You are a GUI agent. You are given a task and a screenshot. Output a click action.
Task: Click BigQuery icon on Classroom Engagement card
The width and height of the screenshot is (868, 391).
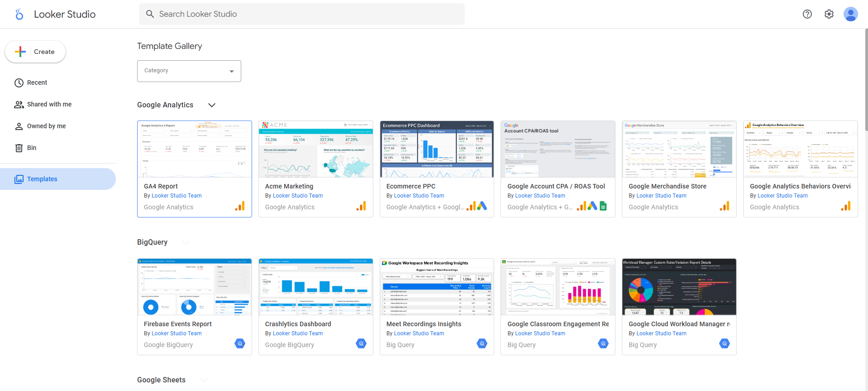(603, 343)
